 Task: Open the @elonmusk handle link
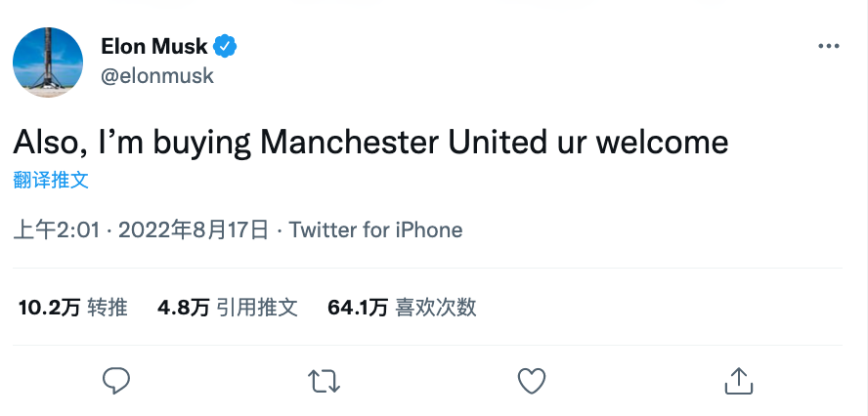click(156, 75)
